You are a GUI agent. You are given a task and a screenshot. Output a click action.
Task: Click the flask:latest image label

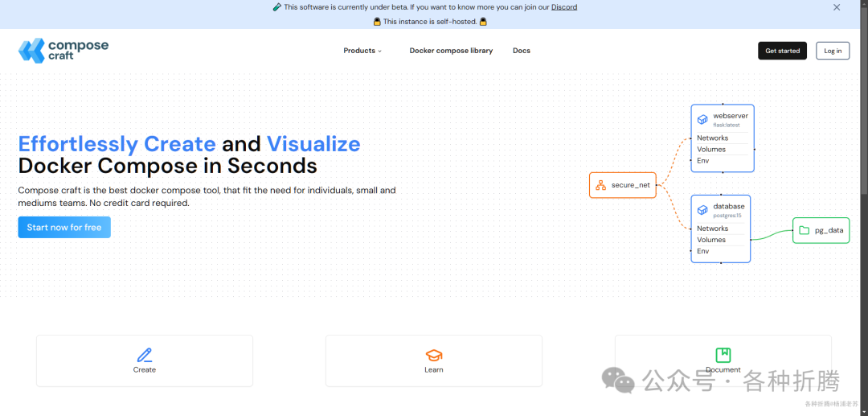727,126
